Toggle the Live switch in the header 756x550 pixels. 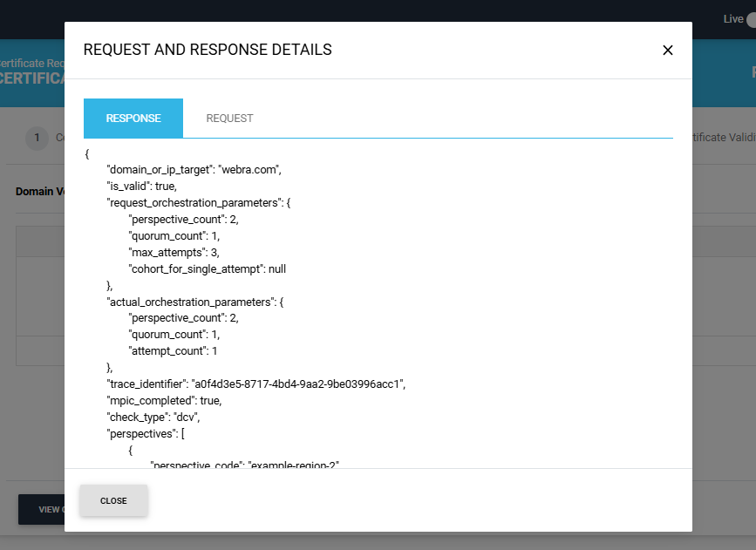tap(751, 19)
